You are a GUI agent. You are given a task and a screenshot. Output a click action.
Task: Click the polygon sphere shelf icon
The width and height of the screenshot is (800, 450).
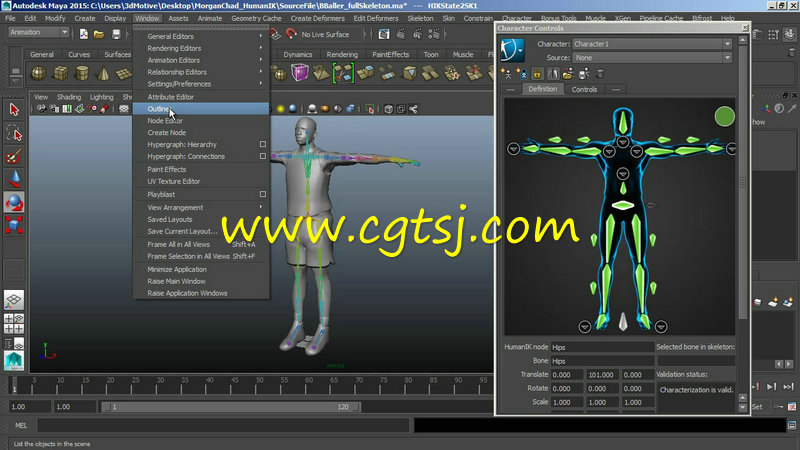39,73
